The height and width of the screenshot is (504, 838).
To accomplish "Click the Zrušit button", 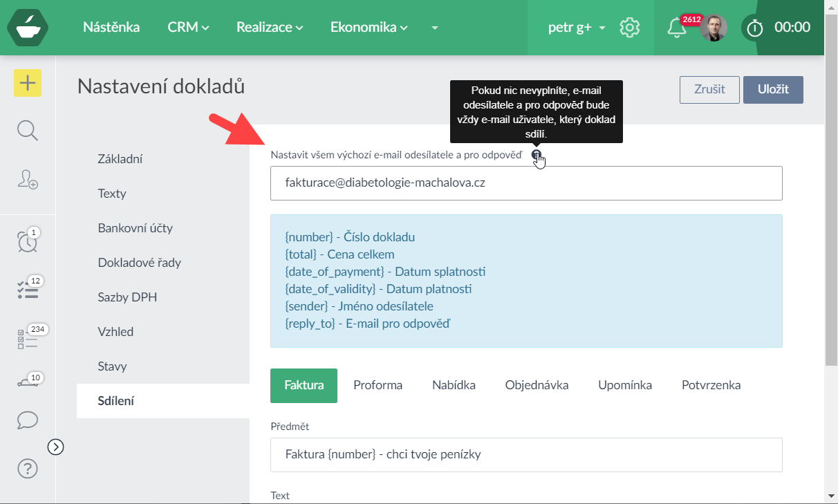I will (709, 90).
